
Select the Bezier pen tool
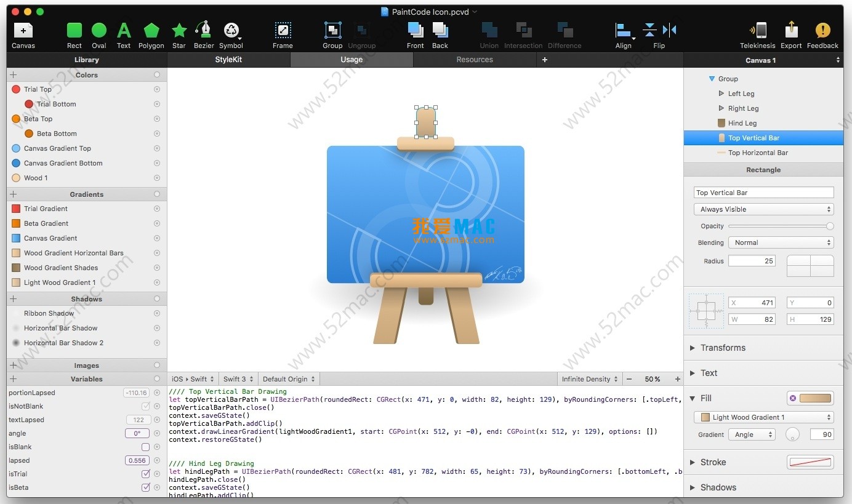point(204,30)
